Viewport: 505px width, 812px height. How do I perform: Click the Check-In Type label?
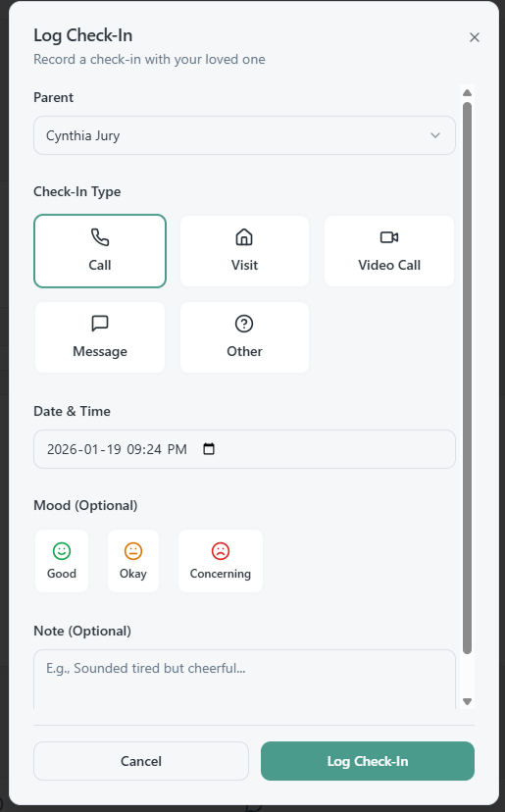tap(77, 191)
